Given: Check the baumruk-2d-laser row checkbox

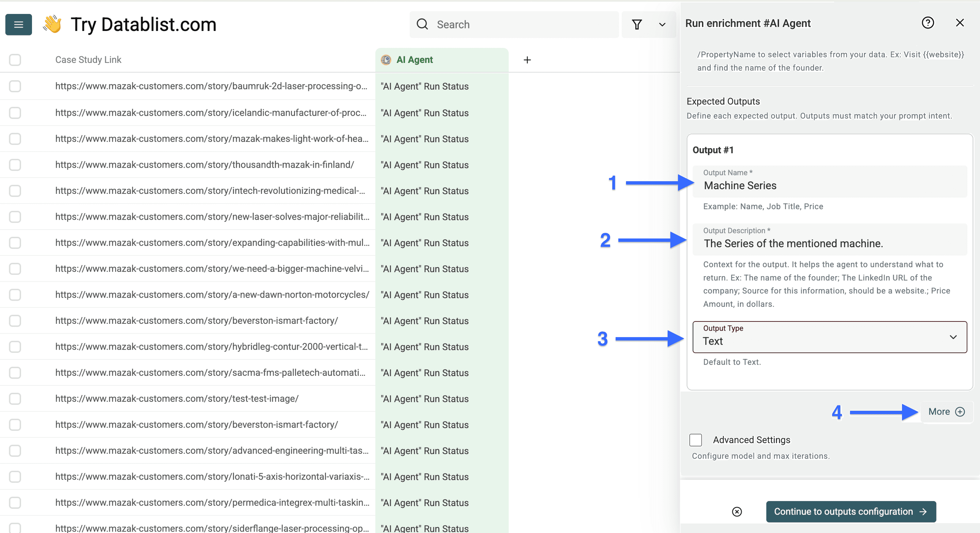Looking at the screenshot, I should 15,86.
